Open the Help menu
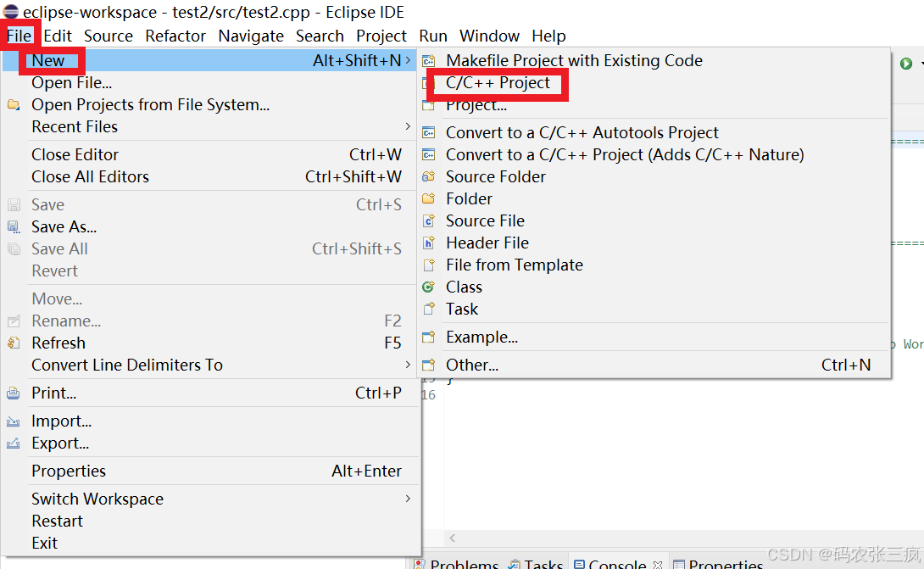Image resolution: width=924 pixels, height=569 pixels. (x=548, y=36)
